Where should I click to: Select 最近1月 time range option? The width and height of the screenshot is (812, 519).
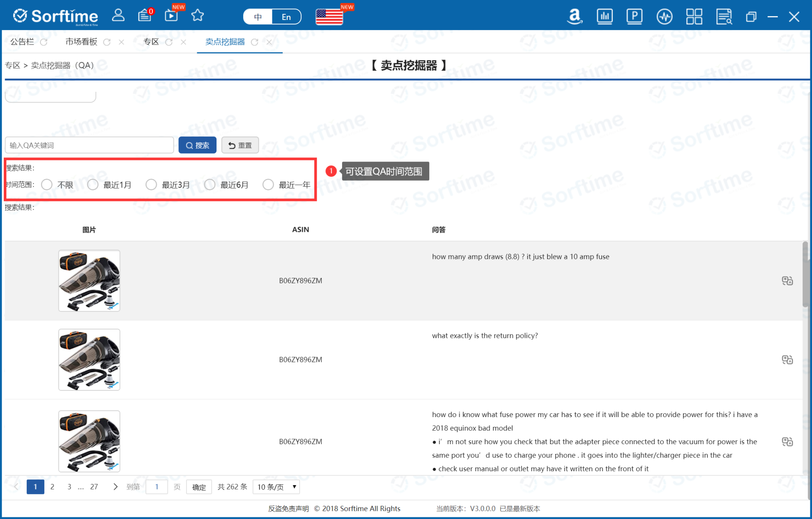pyautogui.click(x=92, y=184)
